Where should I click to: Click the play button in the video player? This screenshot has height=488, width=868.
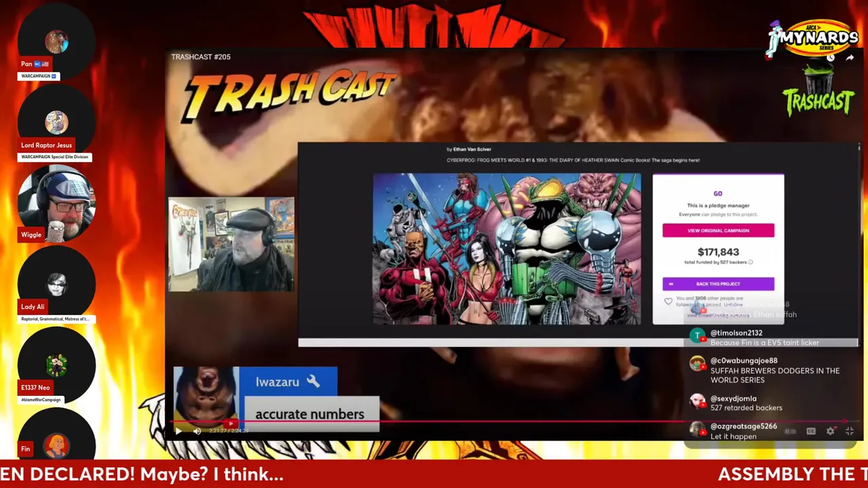[178, 431]
